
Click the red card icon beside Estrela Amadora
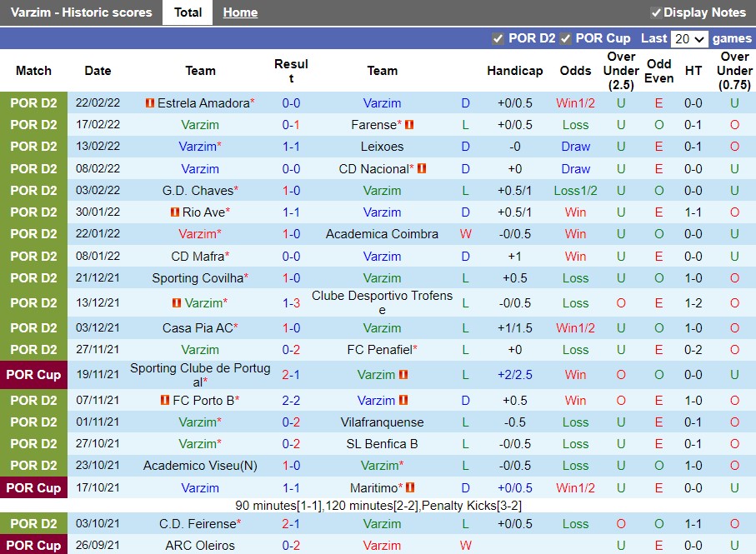point(150,103)
